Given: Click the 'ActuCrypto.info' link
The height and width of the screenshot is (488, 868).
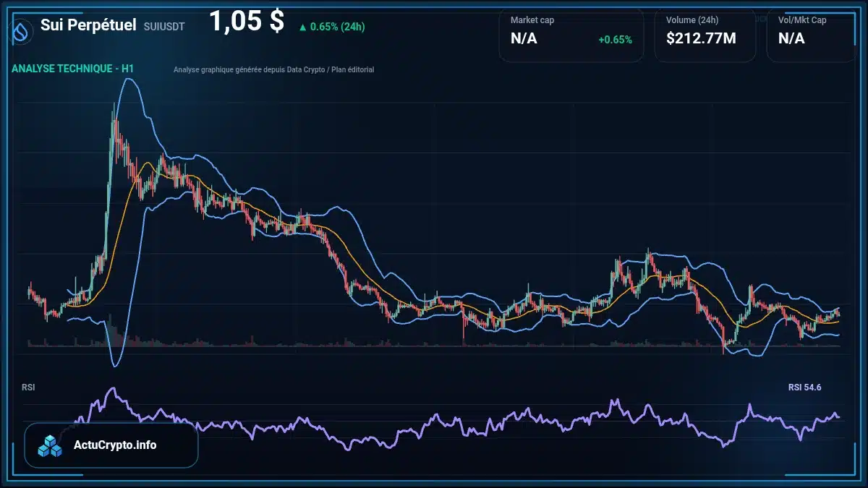Looking at the screenshot, I should coord(115,445).
